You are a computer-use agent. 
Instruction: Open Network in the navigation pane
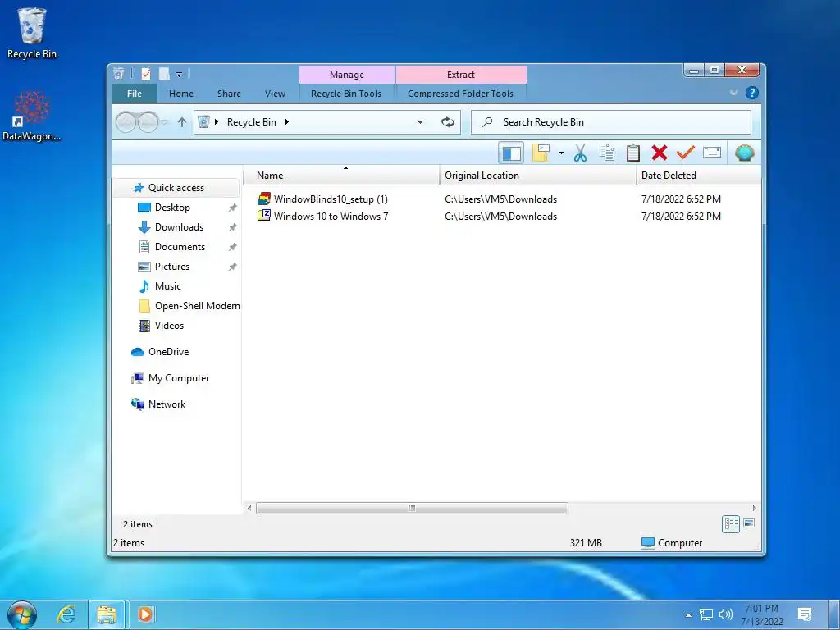tap(167, 404)
